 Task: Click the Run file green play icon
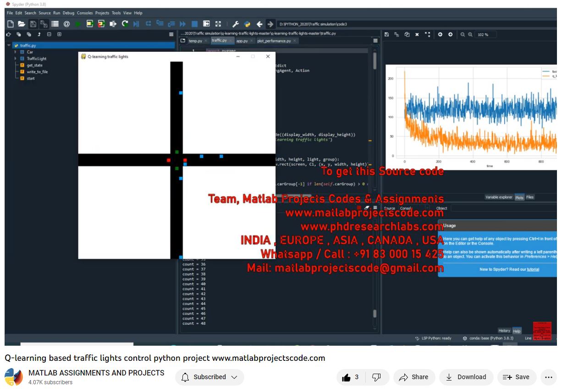[78, 24]
